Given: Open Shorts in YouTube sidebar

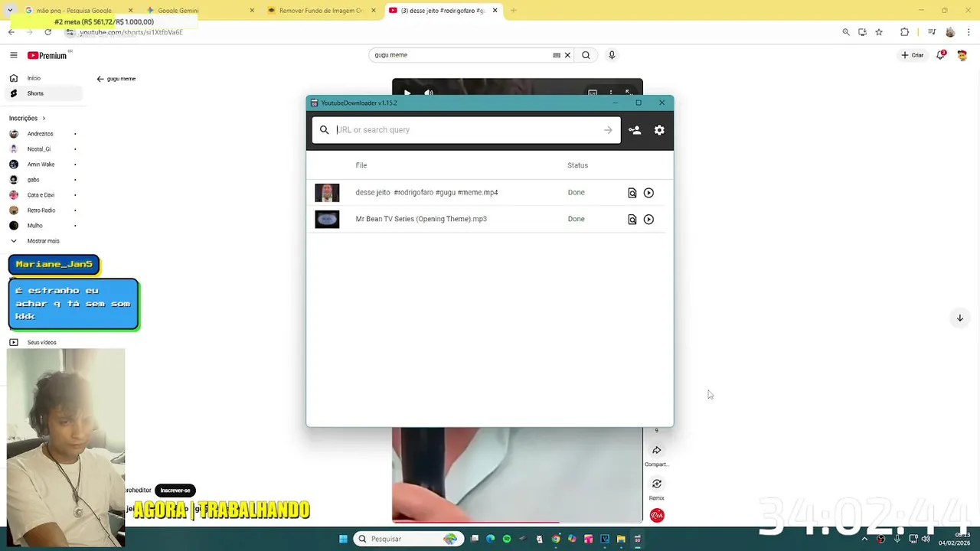Looking at the screenshot, I should pos(44,93).
